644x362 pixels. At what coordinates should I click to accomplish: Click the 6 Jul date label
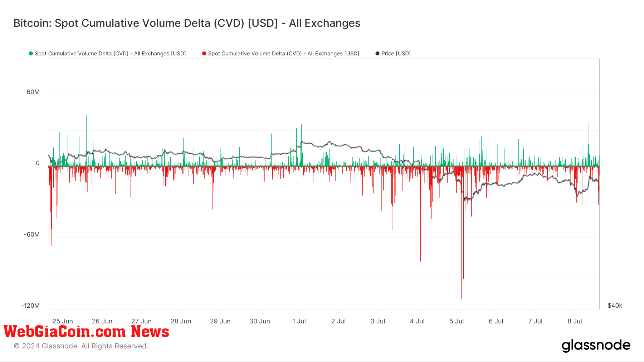496,321
